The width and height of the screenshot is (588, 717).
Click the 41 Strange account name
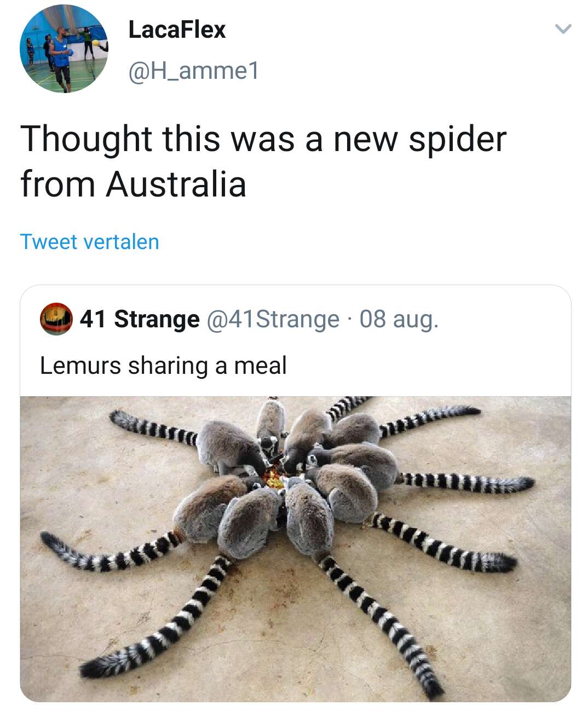pyautogui.click(x=140, y=319)
